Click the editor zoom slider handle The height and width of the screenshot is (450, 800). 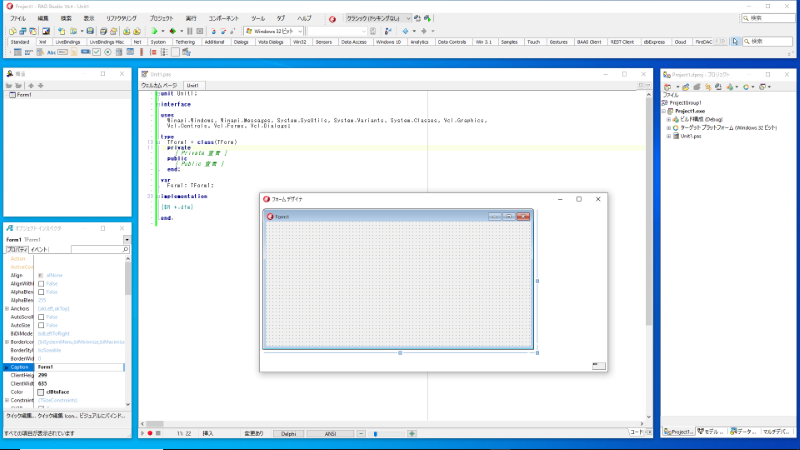point(376,434)
